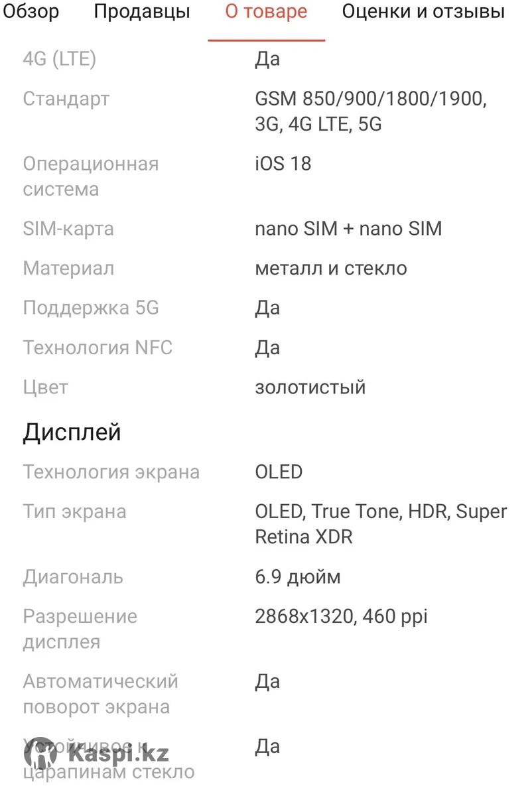Click the Технология экрана label
This screenshot has height=796, width=532.
tap(111, 472)
